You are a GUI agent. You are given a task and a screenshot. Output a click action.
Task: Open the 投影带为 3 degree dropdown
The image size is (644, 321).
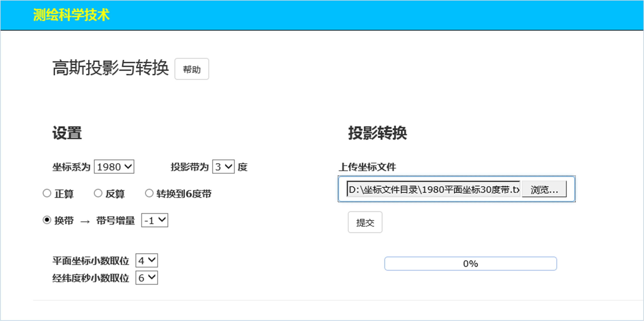click(223, 167)
